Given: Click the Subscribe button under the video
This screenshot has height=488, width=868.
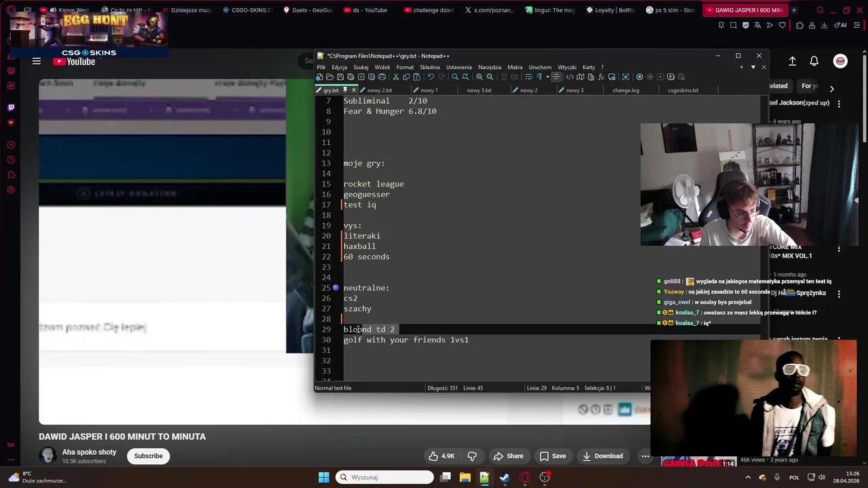Looking at the screenshot, I should pyautogui.click(x=149, y=456).
